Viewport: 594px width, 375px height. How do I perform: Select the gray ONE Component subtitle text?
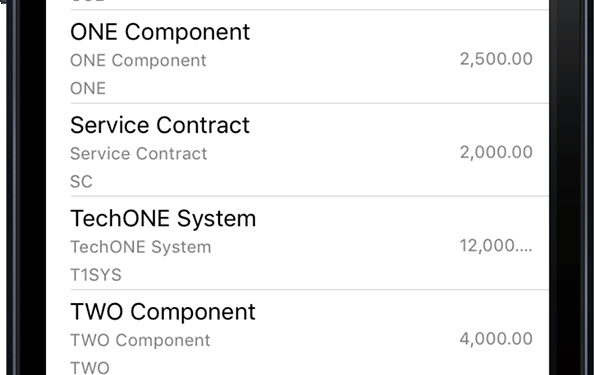click(x=138, y=61)
